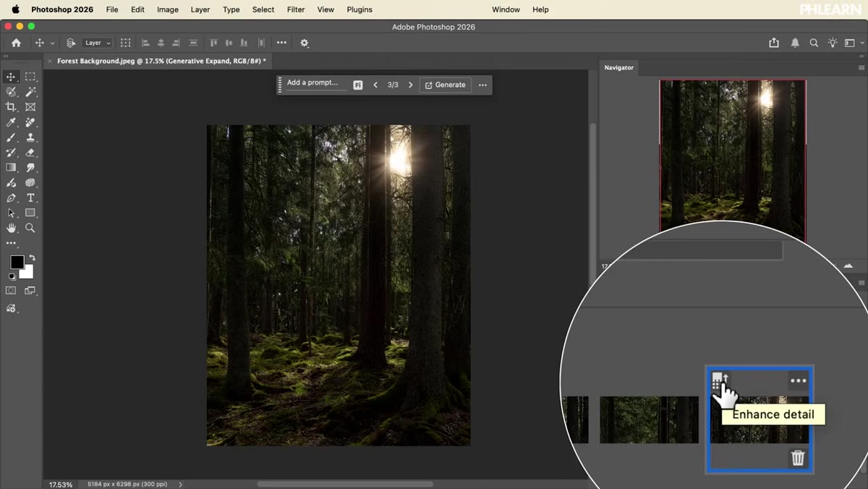Image resolution: width=868 pixels, height=489 pixels.
Task: Toggle Quick Mask mode
Action: pyautogui.click(x=11, y=291)
